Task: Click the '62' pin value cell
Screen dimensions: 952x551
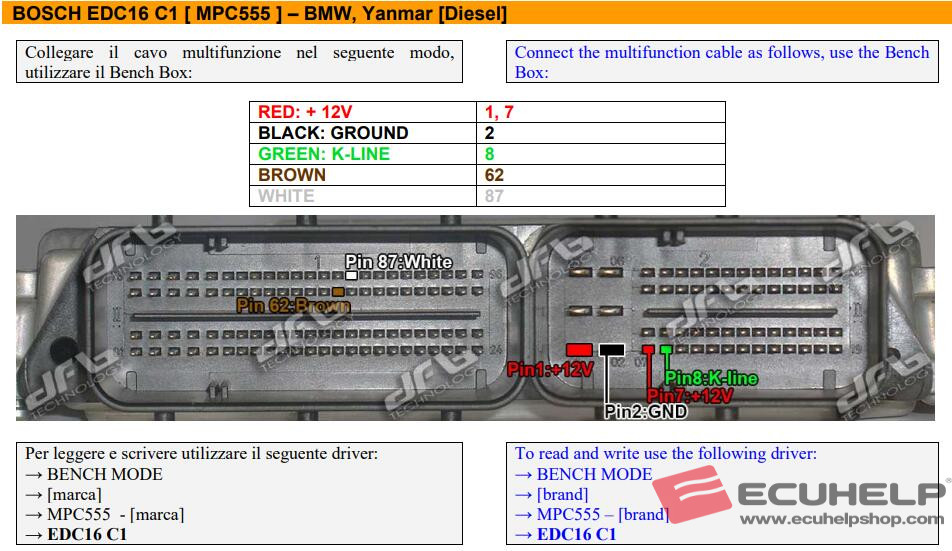Action: point(600,175)
